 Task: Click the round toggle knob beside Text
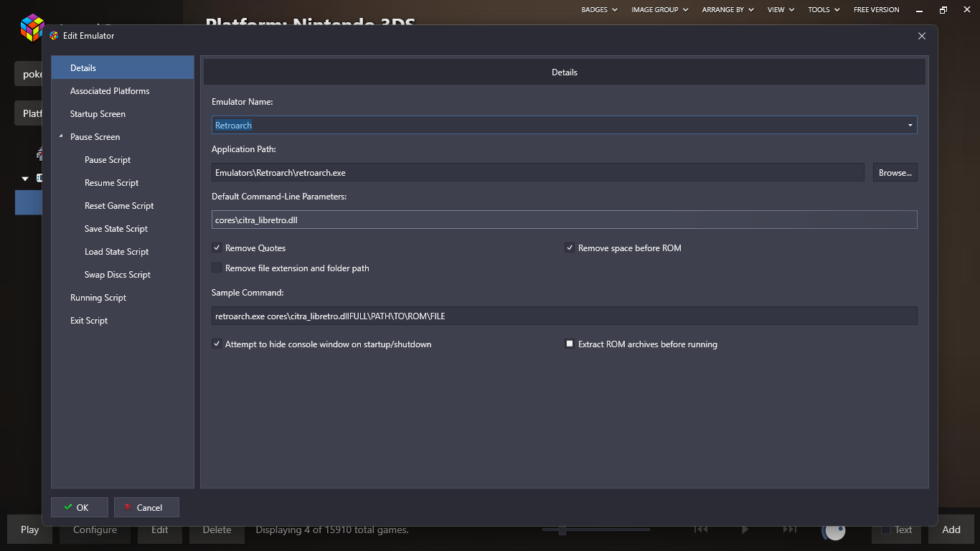click(x=834, y=530)
